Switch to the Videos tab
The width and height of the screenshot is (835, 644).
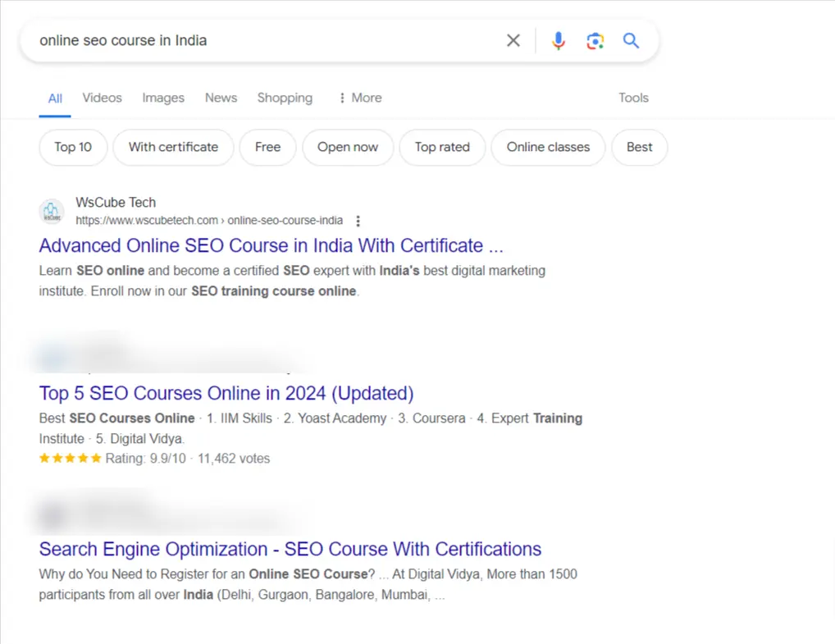tap(102, 98)
